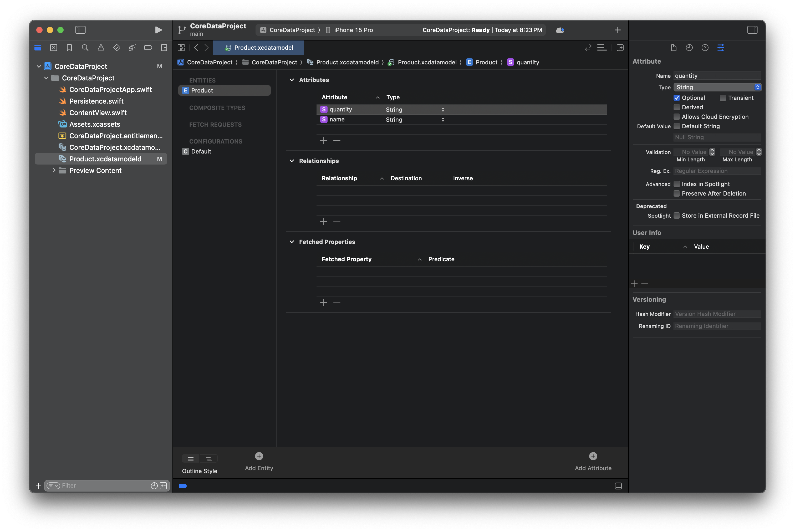Click the Run (play) button
This screenshot has width=795, height=532.
pos(158,30)
